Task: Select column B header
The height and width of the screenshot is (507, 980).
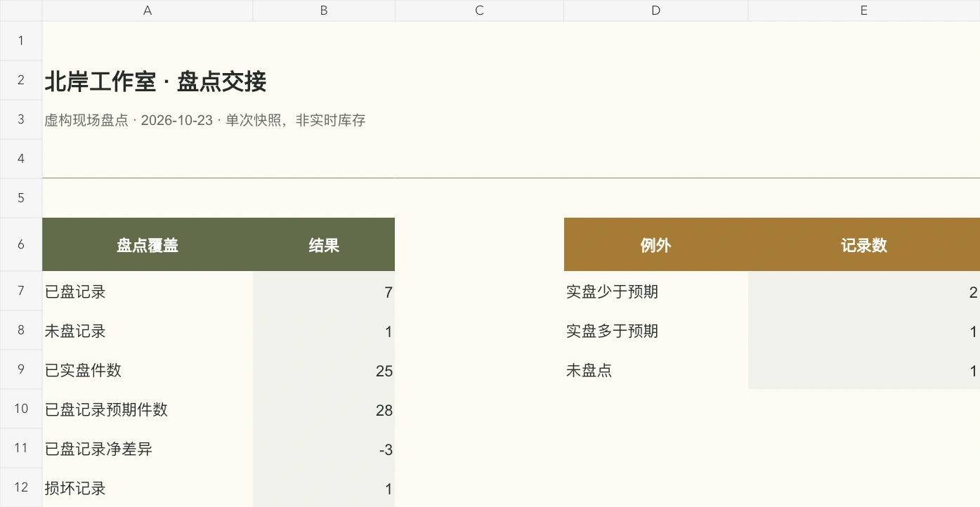Action: (x=324, y=11)
